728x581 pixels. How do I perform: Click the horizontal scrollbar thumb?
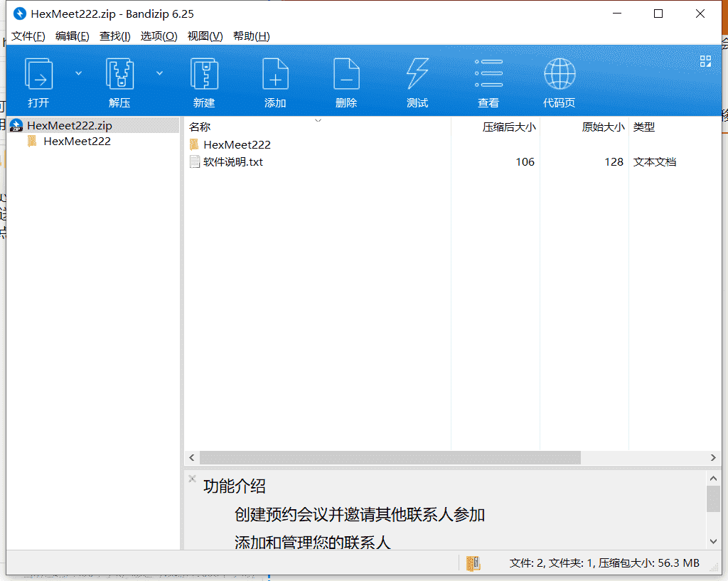[x=390, y=457]
